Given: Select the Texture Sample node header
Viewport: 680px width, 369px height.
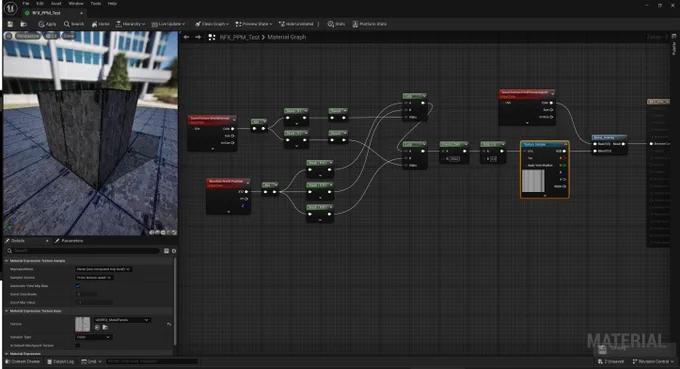Looking at the screenshot, I should point(544,144).
